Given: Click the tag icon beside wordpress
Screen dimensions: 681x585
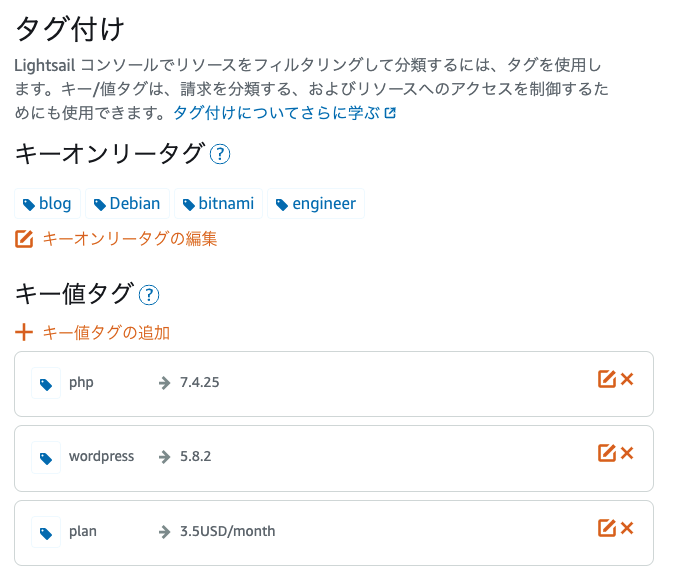Looking at the screenshot, I should [46, 458].
